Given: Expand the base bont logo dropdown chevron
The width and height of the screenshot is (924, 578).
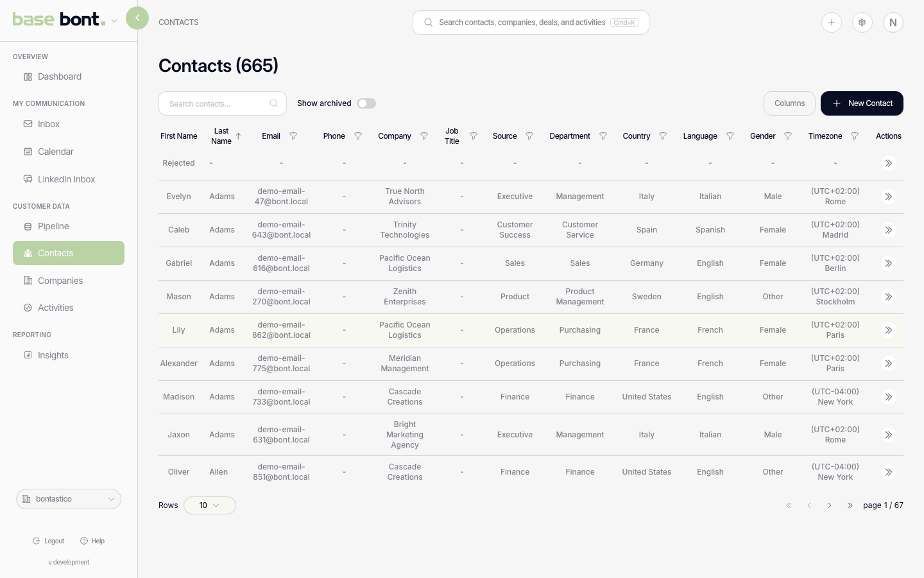Looking at the screenshot, I should coord(114,21).
